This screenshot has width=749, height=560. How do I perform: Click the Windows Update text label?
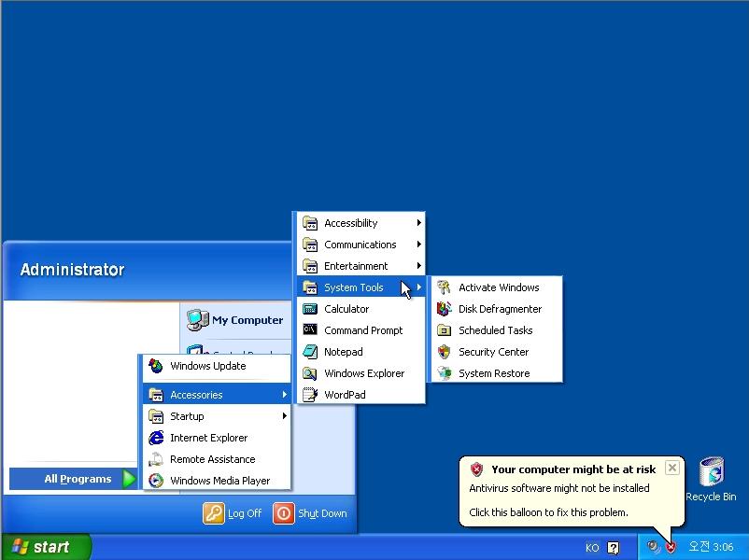point(208,366)
